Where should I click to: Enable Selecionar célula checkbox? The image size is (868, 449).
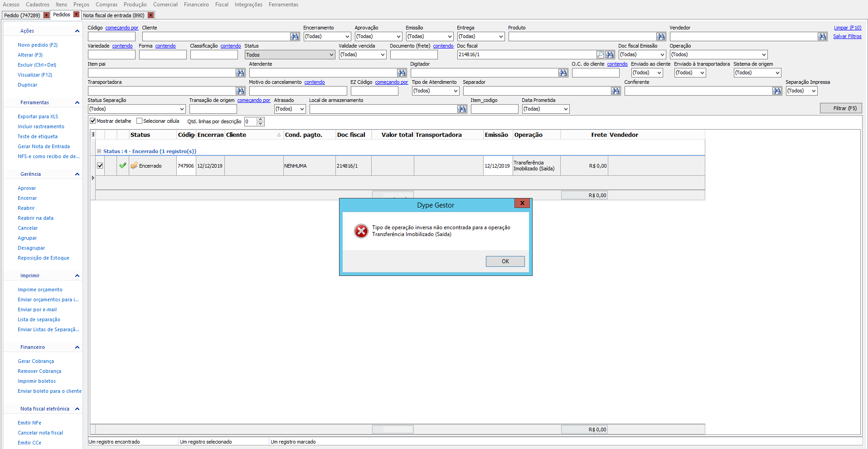(x=140, y=121)
